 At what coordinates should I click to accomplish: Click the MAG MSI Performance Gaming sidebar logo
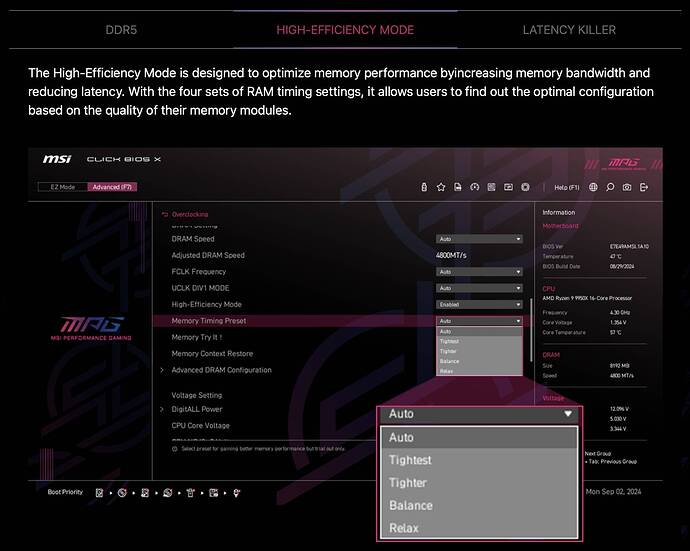click(x=91, y=328)
